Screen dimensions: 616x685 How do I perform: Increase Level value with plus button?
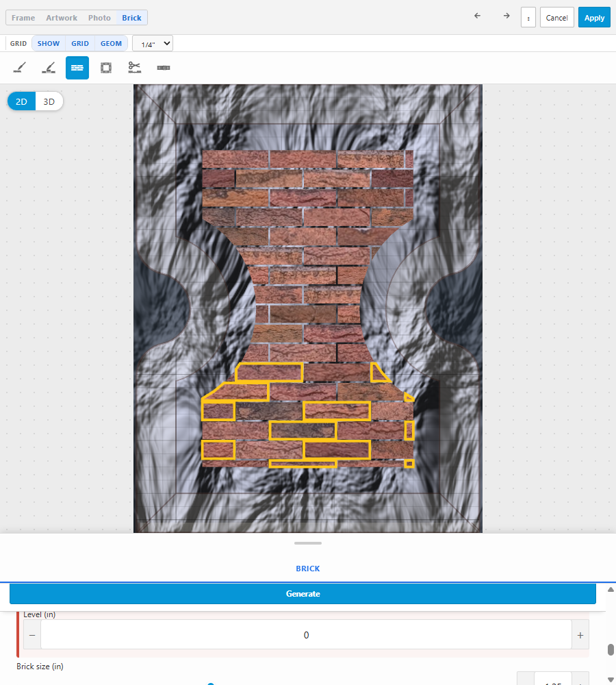[x=580, y=635]
